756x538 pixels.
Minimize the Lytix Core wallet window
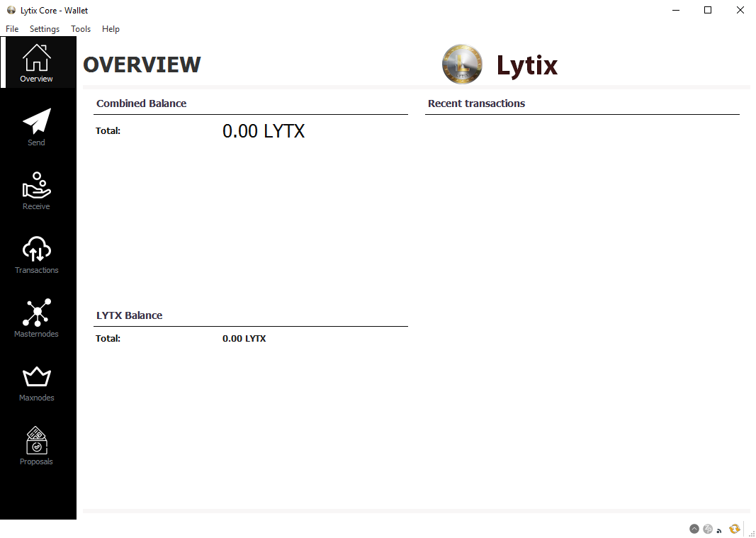(676, 10)
